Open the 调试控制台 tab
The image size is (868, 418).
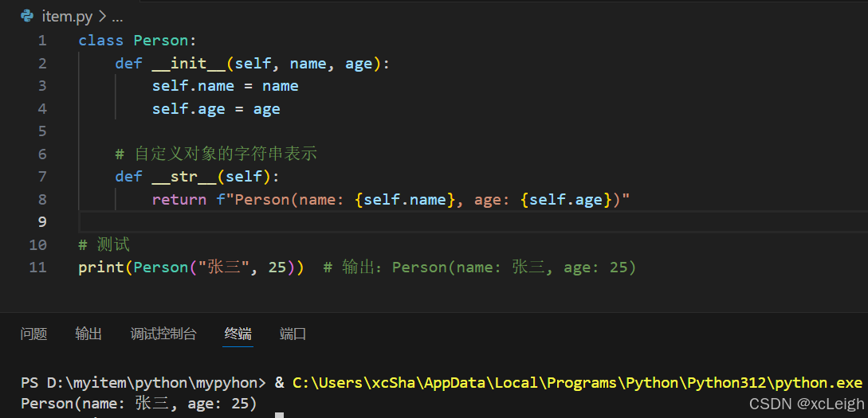click(163, 334)
